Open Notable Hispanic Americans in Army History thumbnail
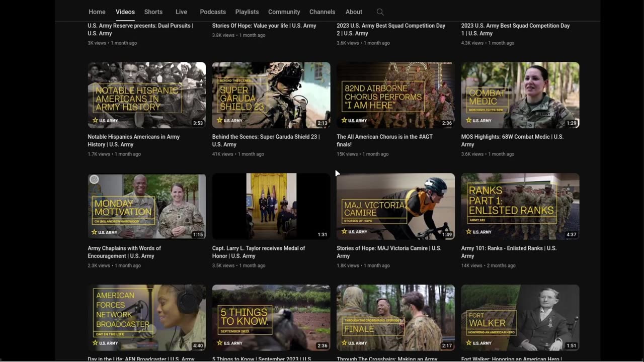This screenshot has height=362, width=644. 147,95
